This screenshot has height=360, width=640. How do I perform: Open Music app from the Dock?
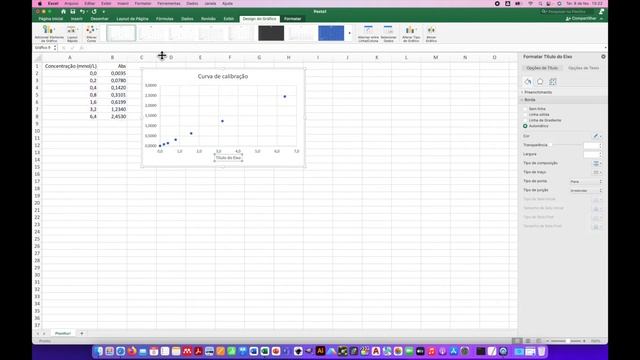click(431, 351)
